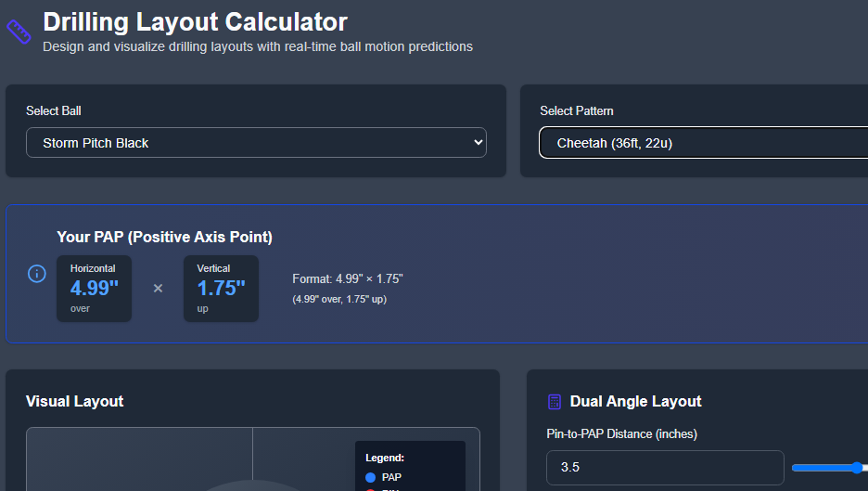Click the Format 4.99" × 1.75" text
This screenshot has width=868, height=491.
[348, 279]
